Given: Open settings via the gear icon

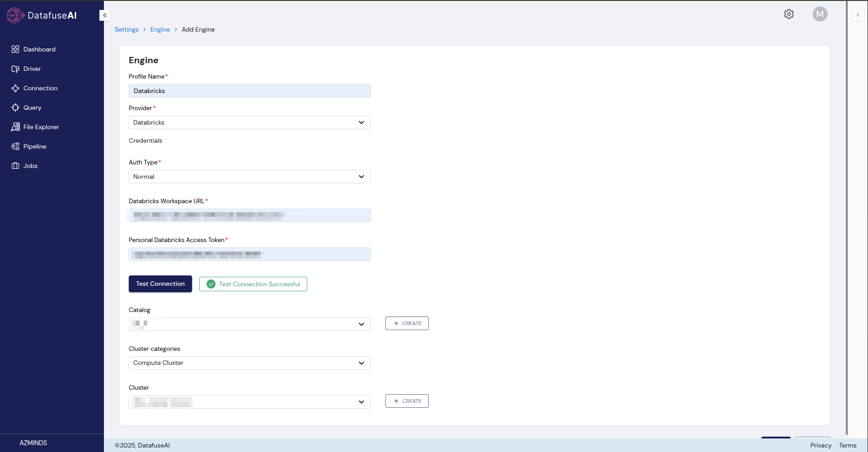Looking at the screenshot, I should coord(789,14).
